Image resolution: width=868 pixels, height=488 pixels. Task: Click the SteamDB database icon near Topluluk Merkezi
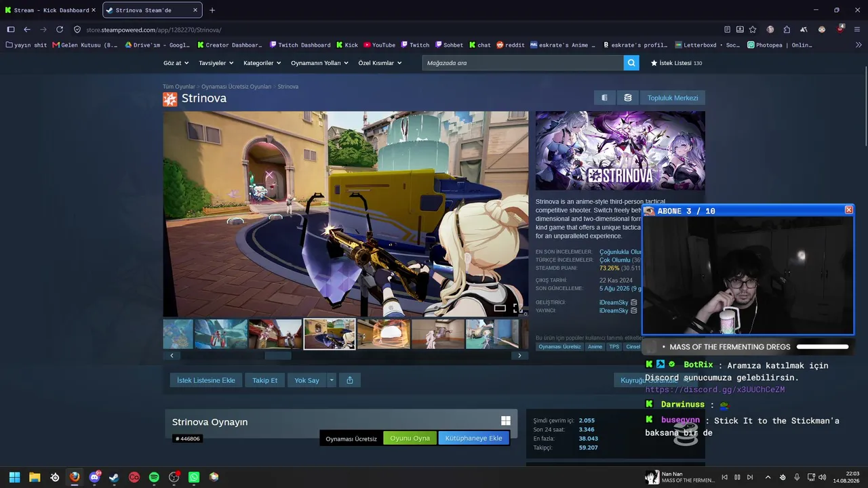[628, 98]
